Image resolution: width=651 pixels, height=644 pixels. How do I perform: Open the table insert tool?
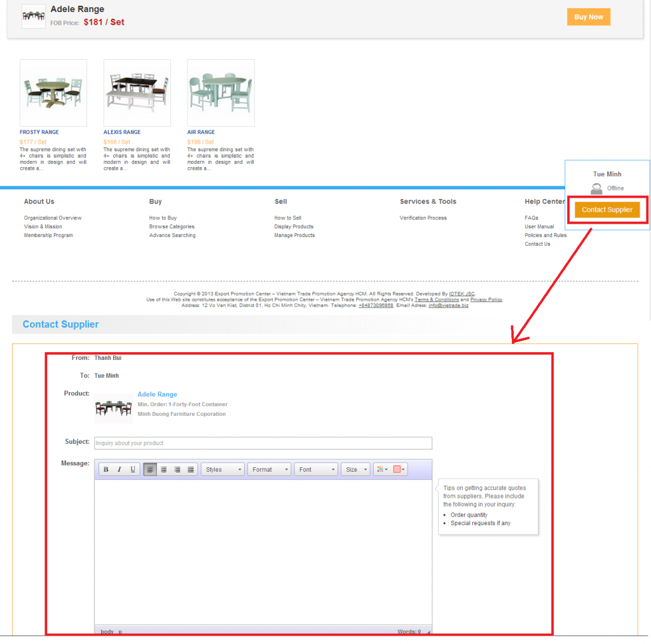tap(399, 470)
